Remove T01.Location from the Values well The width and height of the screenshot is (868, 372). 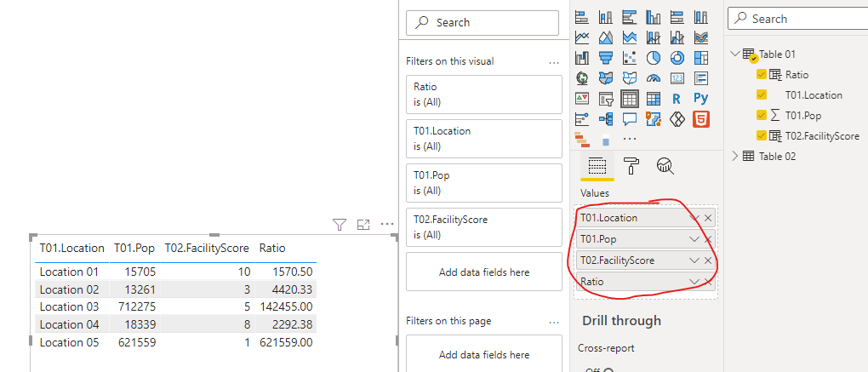coord(708,218)
